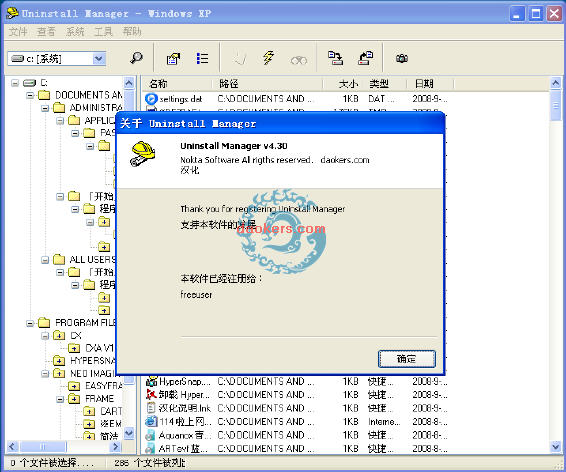Viewport: 566px width, 472px height.
Task: Open the 查看 menu
Action: [46, 32]
